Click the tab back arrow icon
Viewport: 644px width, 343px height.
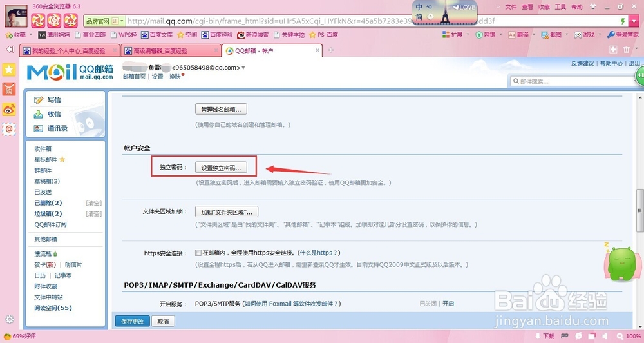[10, 50]
